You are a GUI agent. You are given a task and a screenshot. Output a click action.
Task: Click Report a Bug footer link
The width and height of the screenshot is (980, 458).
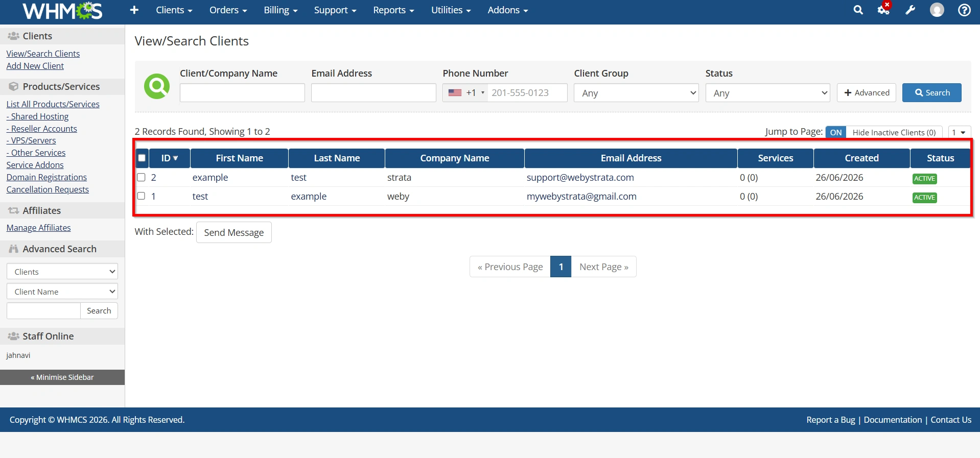tap(831, 420)
